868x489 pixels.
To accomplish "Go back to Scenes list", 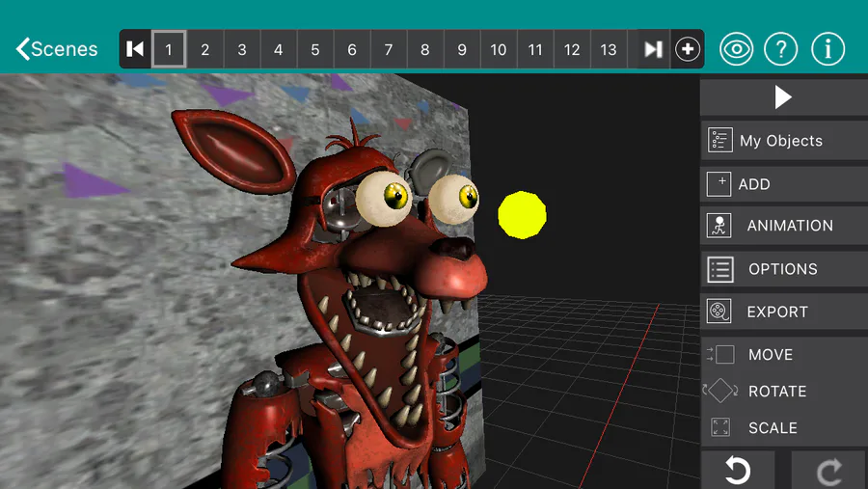I will 57,49.
